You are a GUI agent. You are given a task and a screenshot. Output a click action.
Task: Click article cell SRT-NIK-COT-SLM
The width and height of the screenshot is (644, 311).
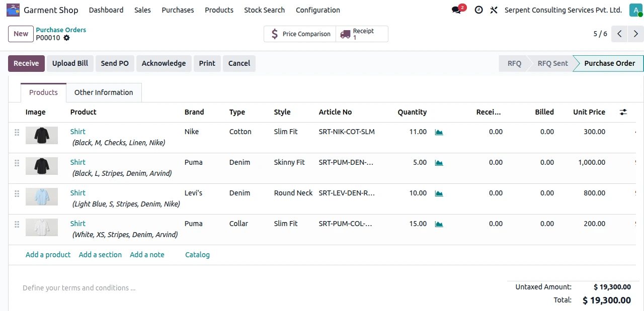347,132
